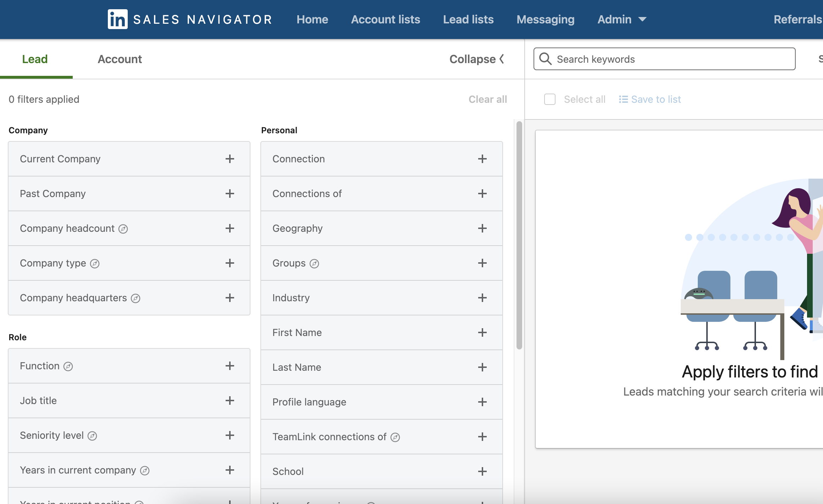
Task: Expand the Seniority level filter
Action: (x=230, y=435)
